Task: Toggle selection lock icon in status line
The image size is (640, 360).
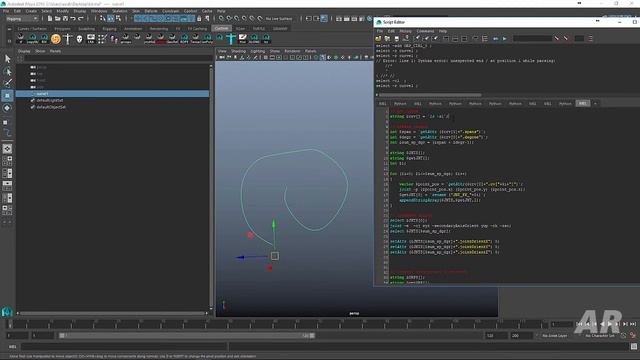Action: coord(199,18)
